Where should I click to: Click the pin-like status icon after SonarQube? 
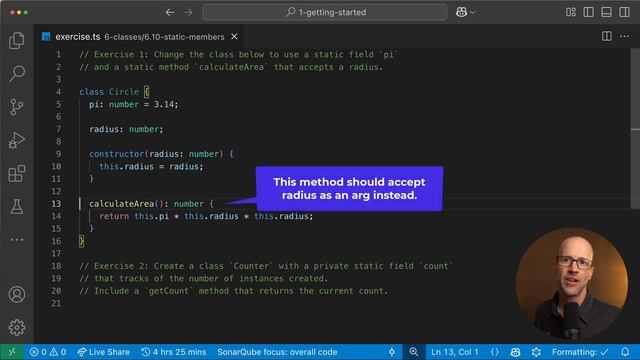392,352
